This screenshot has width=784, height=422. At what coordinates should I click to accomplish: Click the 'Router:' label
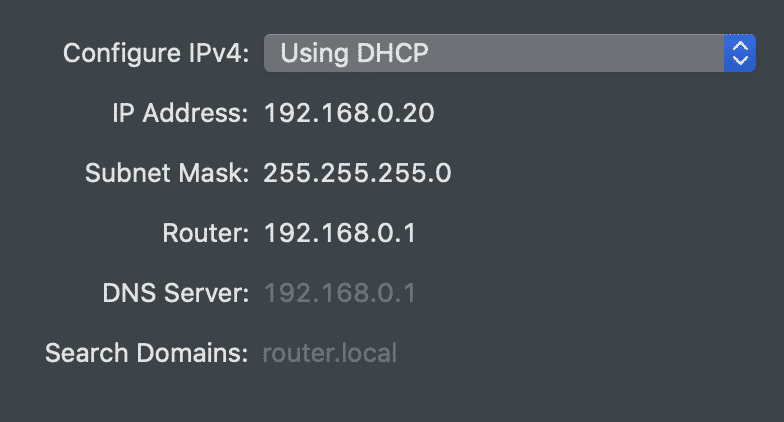[206, 233]
